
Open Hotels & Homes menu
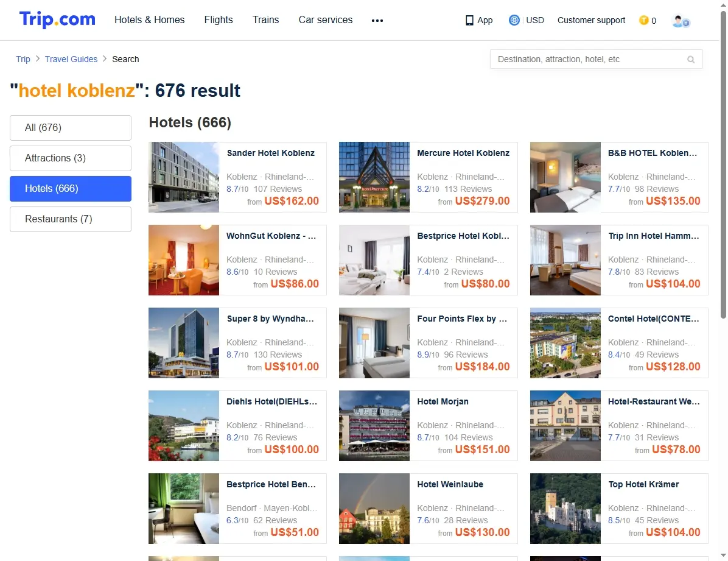(x=150, y=19)
